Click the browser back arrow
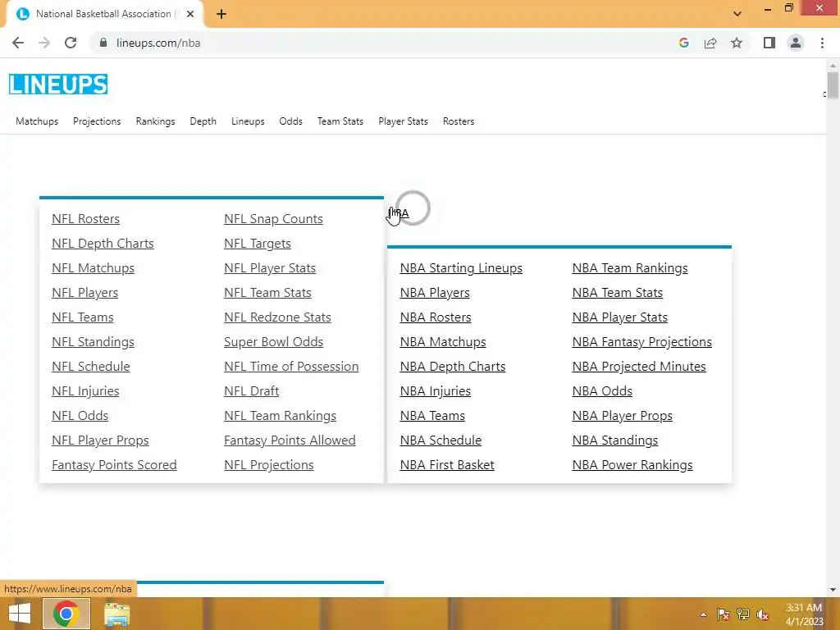The width and height of the screenshot is (840, 630). tap(18, 43)
